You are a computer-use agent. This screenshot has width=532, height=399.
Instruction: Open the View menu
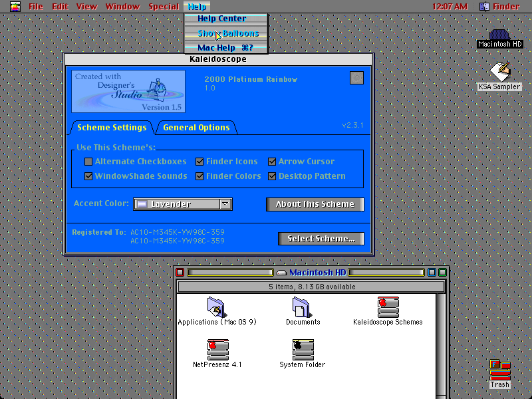click(x=86, y=7)
